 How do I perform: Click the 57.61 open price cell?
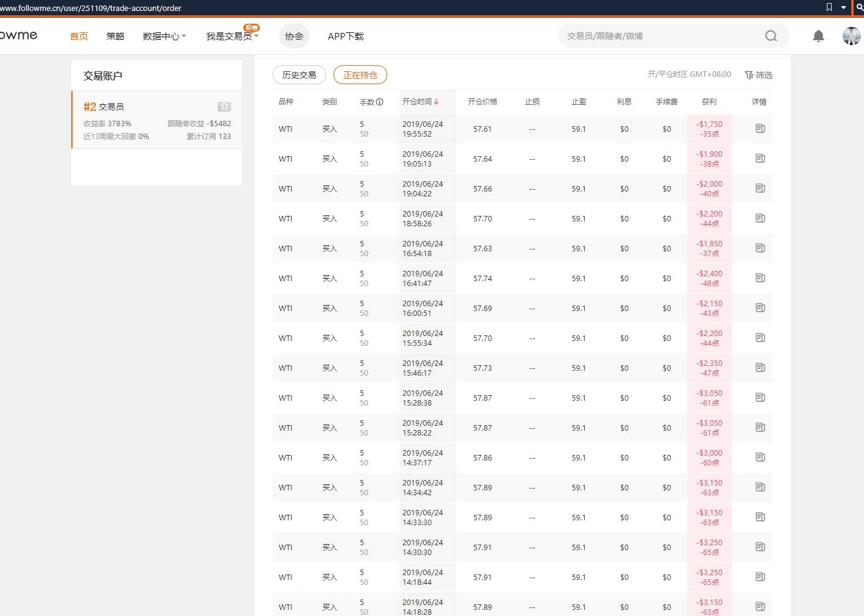pos(482,129)
